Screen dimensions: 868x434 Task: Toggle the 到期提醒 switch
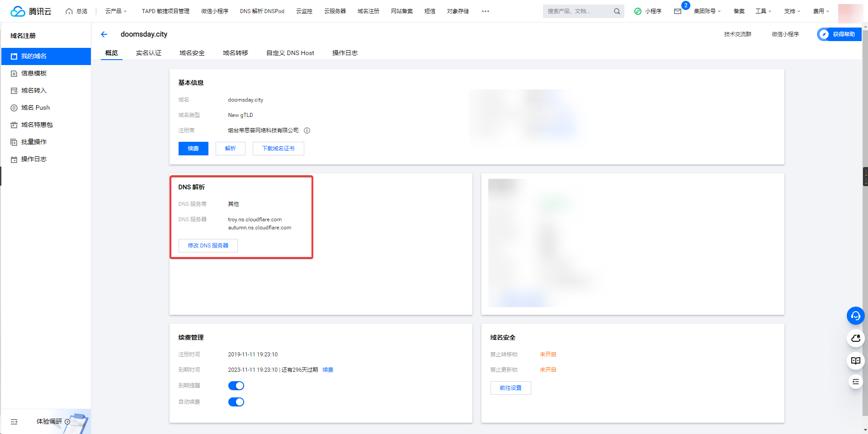pos(236,386)
